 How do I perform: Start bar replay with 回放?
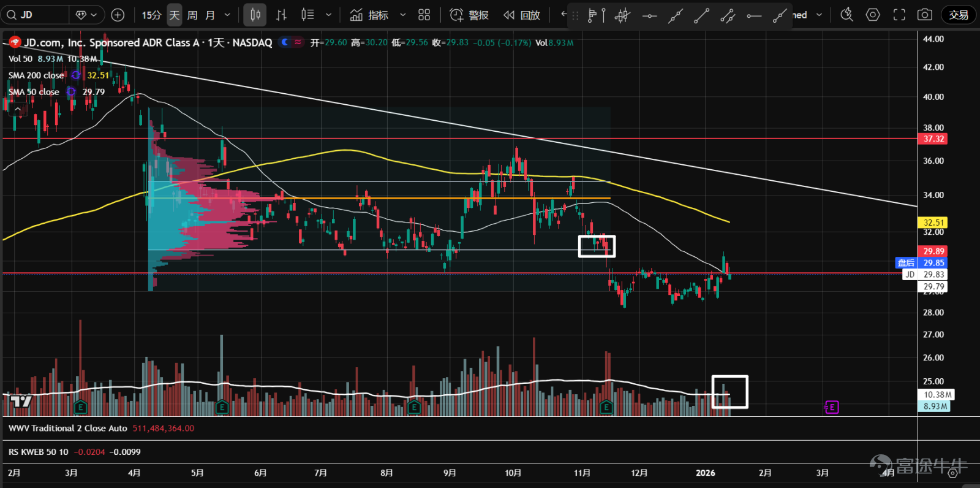click(x=522, y=15)
